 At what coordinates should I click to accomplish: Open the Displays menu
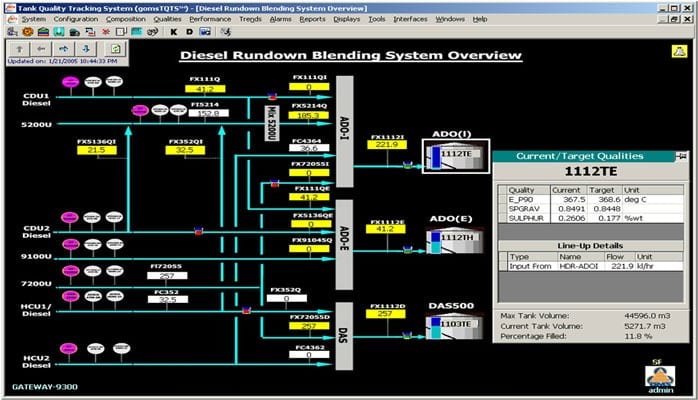[347, 19]
